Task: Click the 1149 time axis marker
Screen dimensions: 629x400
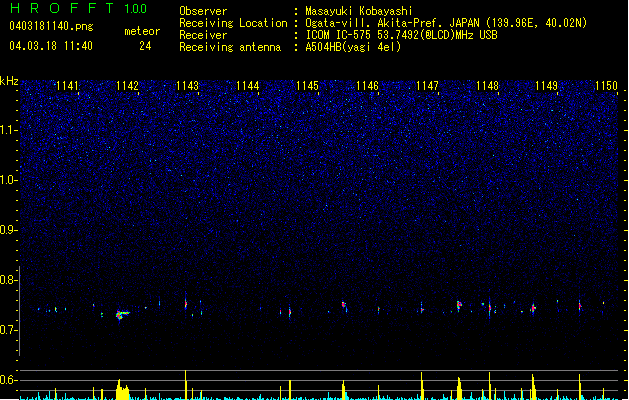Action: pyautogui.click(x=546, y=86)
